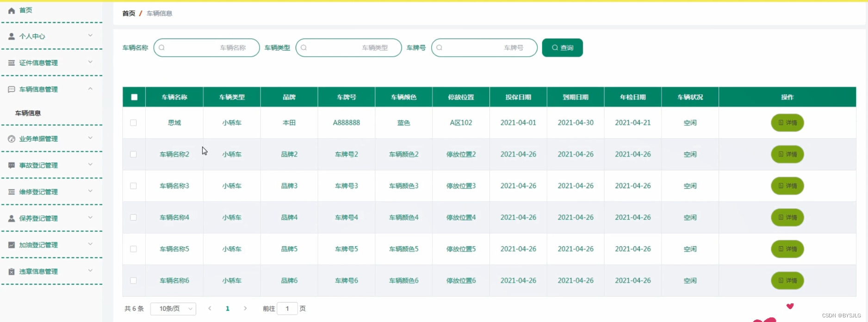Click the A888888 plate number cell

pyautogui.click(x=346, y=123)
